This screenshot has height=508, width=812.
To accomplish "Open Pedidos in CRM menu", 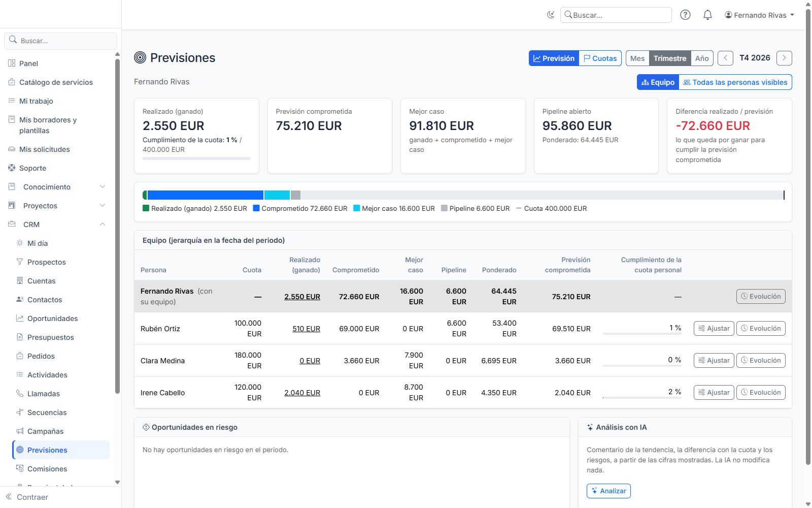I will coord(61,356).
